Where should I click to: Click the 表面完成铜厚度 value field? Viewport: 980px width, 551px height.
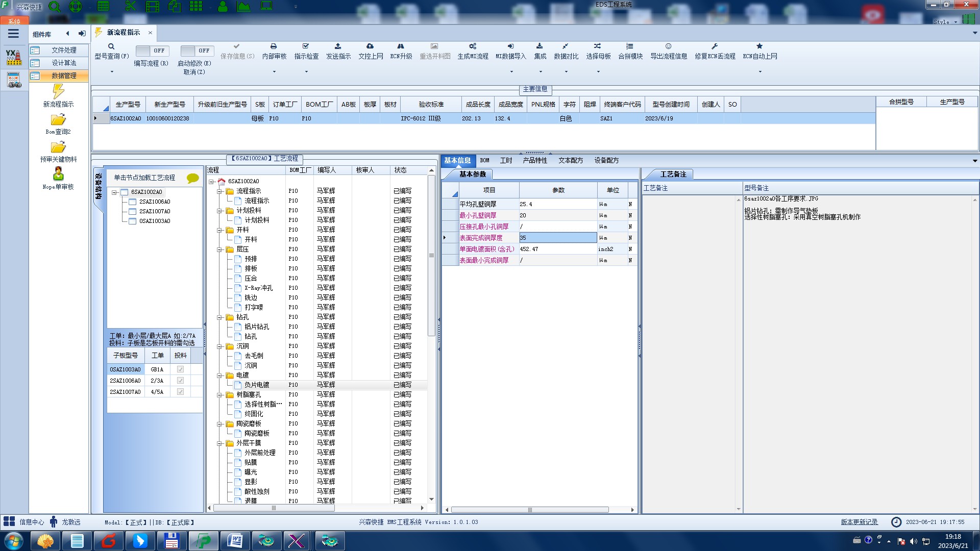(x=557, y=238)
